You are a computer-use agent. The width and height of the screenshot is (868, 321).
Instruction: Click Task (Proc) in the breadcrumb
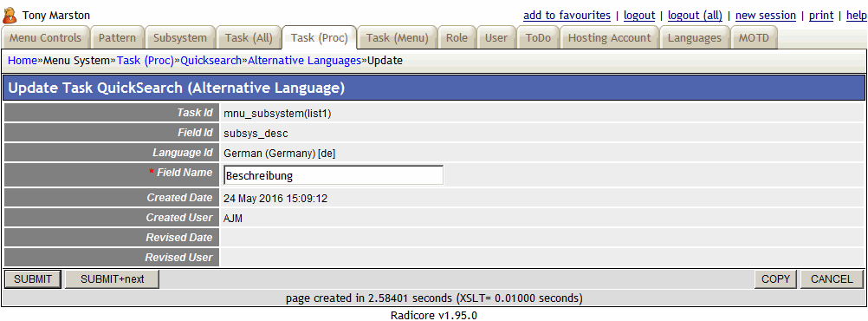[145, 61]
